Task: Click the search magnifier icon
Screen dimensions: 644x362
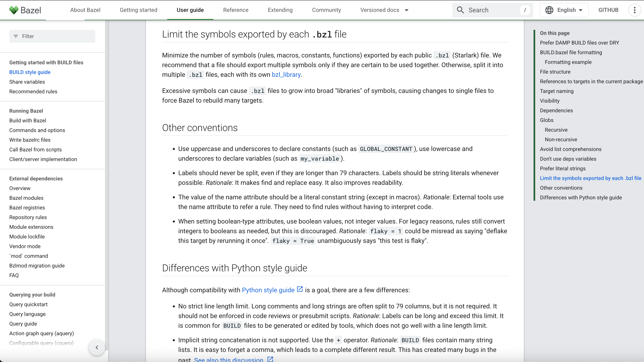Action: pyautogui.click(x=460, y=10)
